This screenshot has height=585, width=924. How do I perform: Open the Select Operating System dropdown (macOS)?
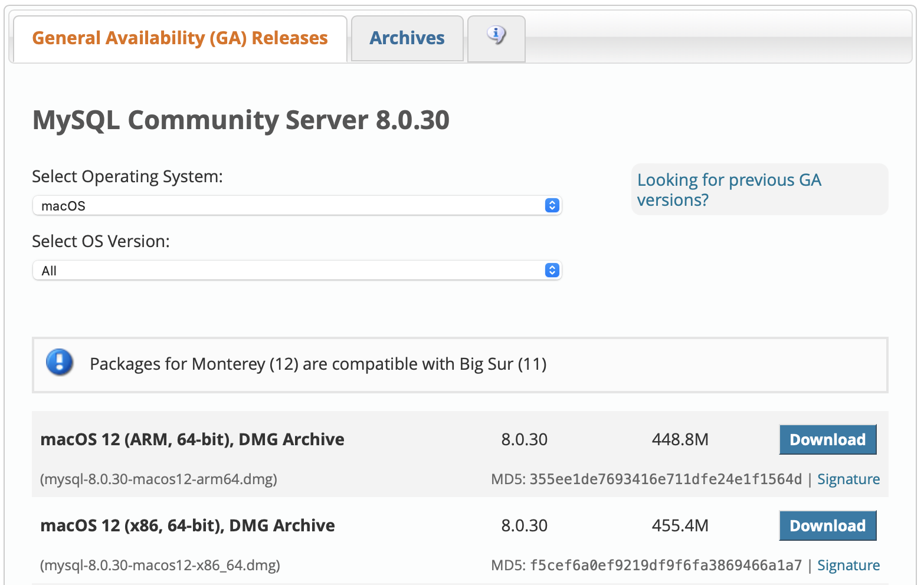pyautogui.click(x=297, y=205)
